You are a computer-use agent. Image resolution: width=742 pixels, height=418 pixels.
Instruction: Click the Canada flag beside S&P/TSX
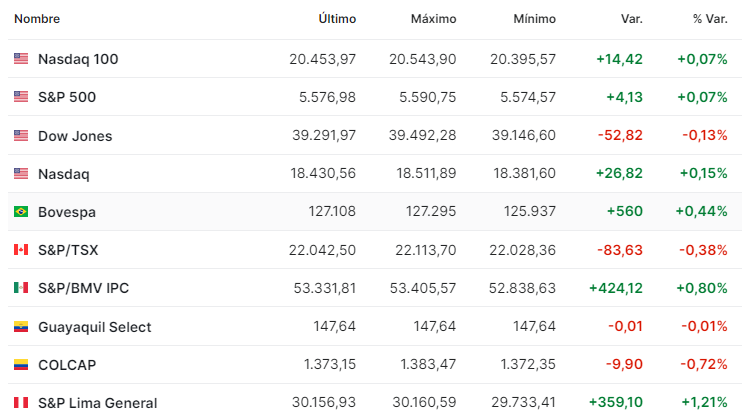click(x=21, y=249)
